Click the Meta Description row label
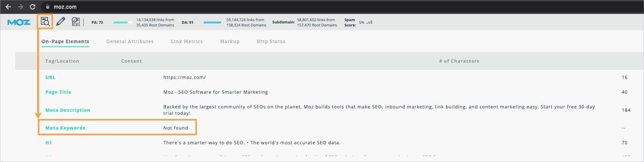 pyautogui.click(x=68, y=110)
